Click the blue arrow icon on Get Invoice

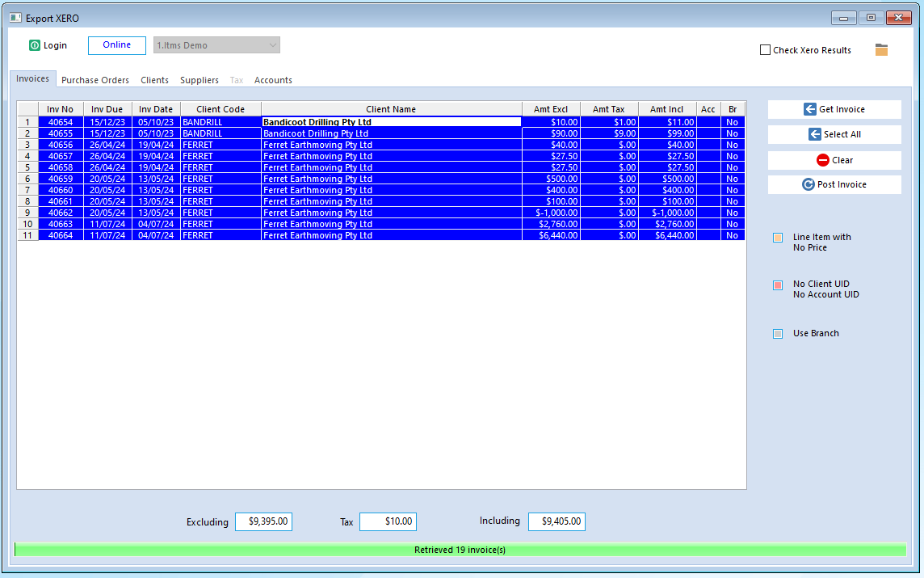809,109
